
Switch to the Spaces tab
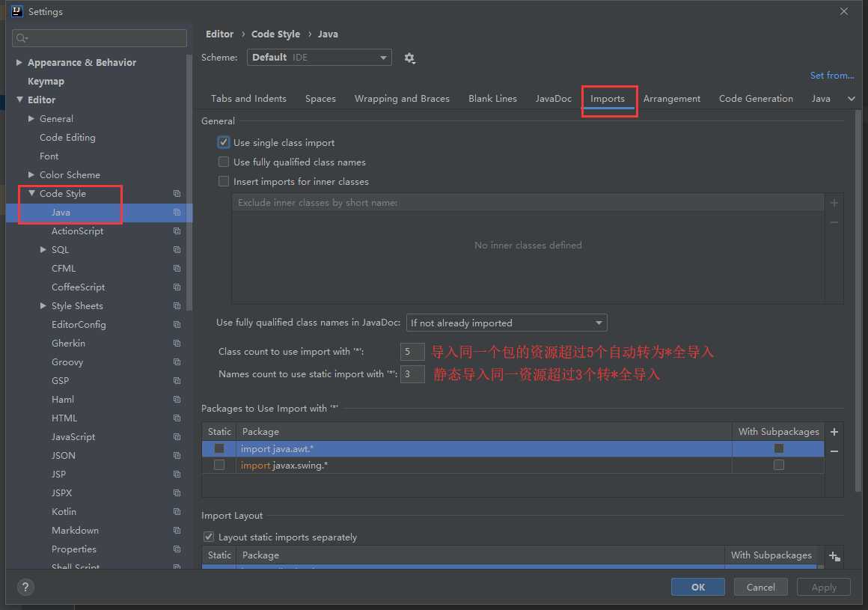320,99
